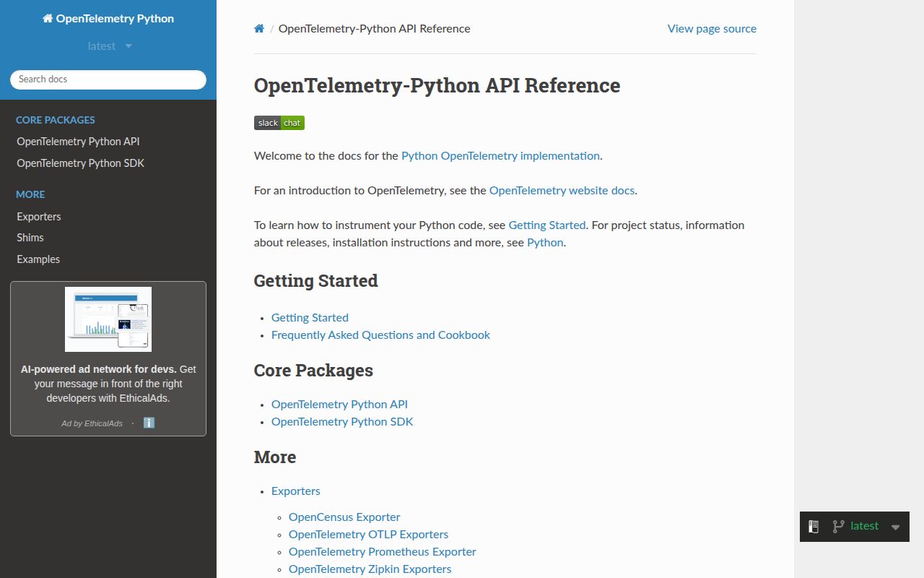Open the EthicalAds info icon
The image size is (924, 578).
149,423
